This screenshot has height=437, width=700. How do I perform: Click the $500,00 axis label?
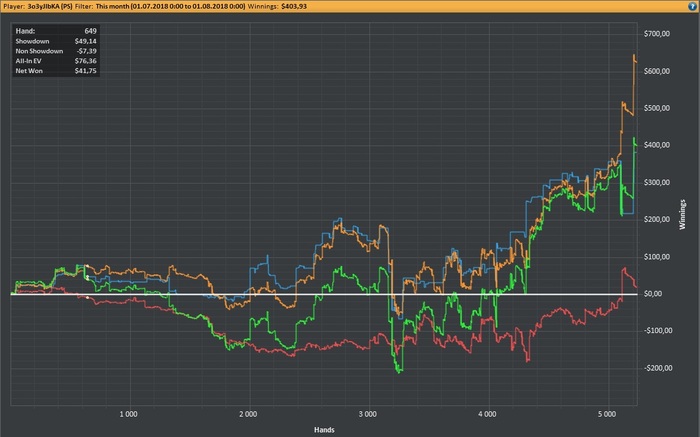point(657,108)
